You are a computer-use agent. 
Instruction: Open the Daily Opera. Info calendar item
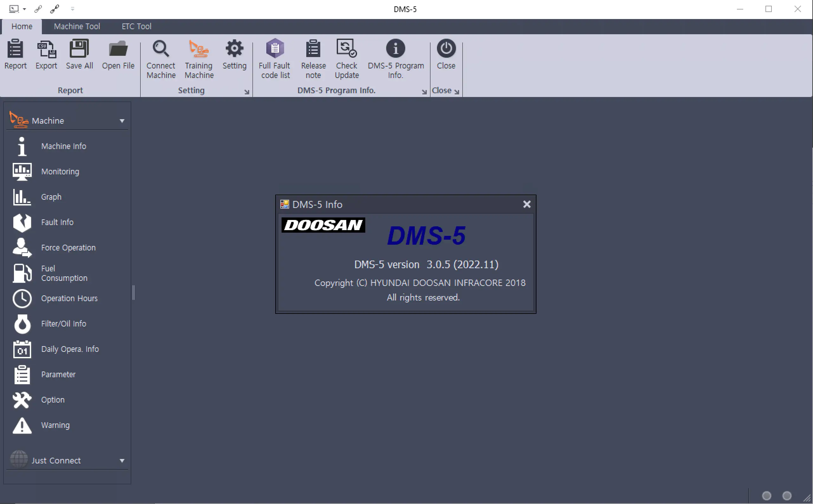pyautogui.click(x=70, y=349)
